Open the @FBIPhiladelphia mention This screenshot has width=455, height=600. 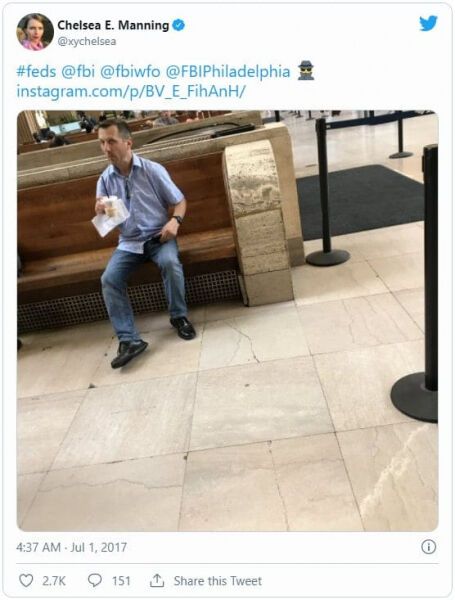(228, 72)
